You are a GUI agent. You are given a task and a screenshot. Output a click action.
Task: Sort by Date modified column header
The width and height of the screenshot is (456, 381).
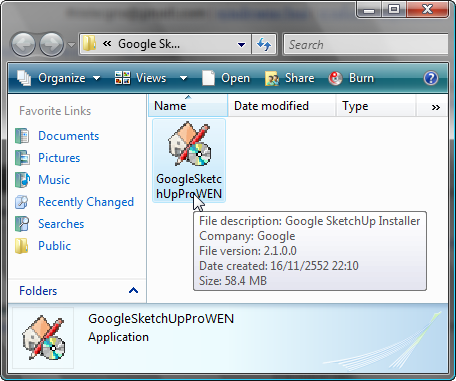pos(282,106)
